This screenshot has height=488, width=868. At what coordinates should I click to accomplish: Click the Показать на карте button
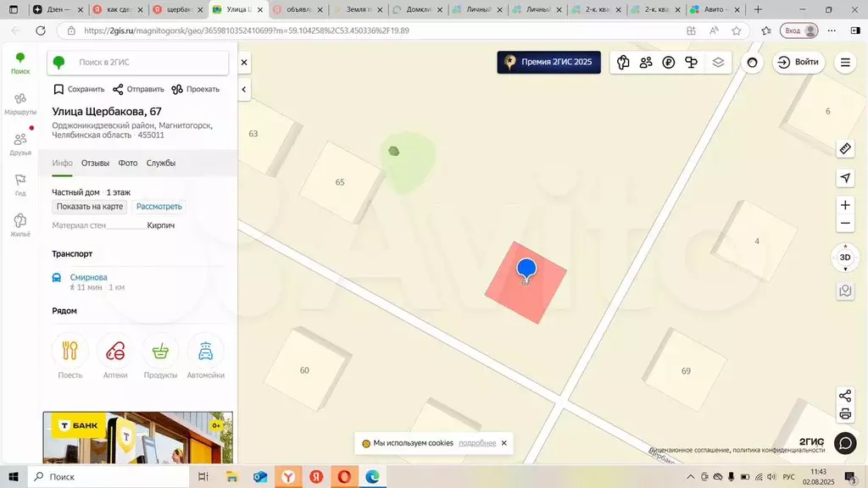[90, 207]
